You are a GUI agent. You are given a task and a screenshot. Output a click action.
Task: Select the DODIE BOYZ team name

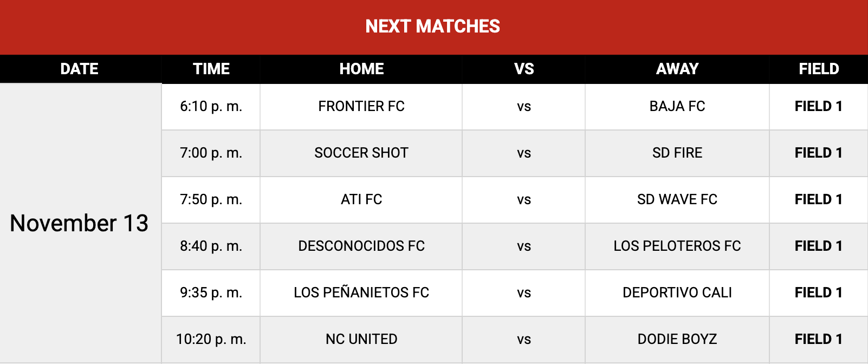point(677,339)
